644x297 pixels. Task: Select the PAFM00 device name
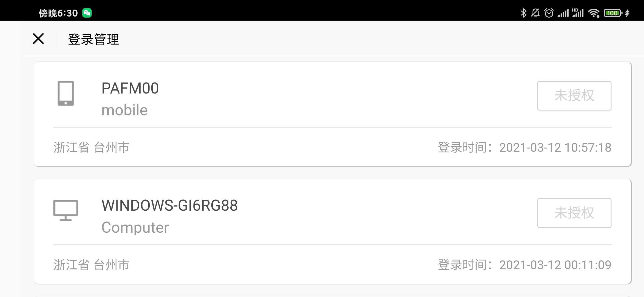(x=130, y=88)
